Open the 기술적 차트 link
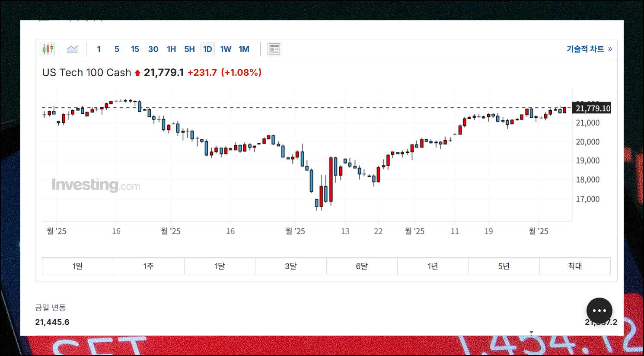This screenshot has height=356, width=644. 589,49
